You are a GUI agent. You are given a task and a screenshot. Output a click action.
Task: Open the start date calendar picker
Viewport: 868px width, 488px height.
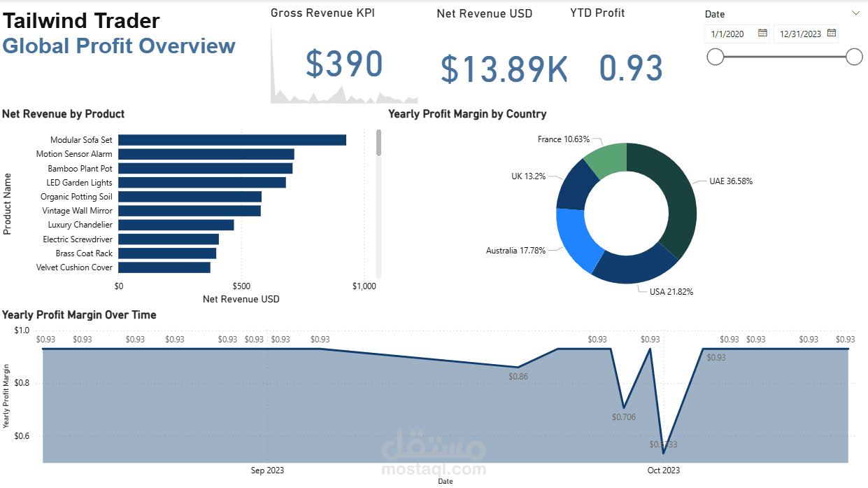(x=762, y=33)
